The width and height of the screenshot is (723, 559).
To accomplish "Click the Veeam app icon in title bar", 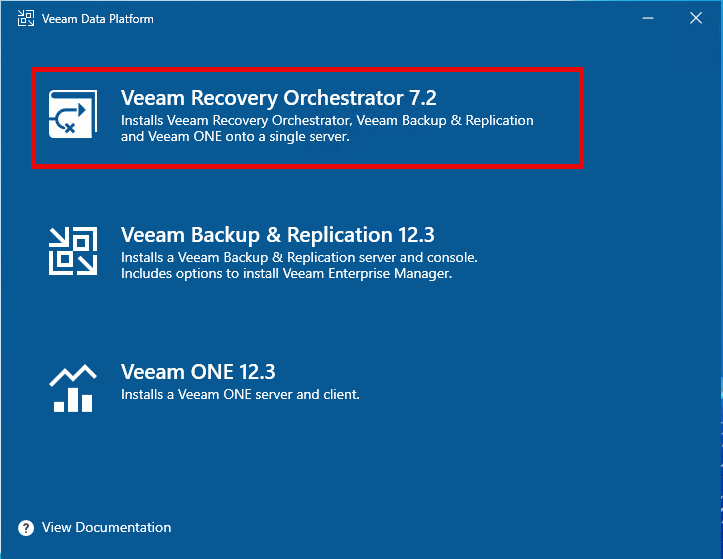I will [x=23, y=18].
